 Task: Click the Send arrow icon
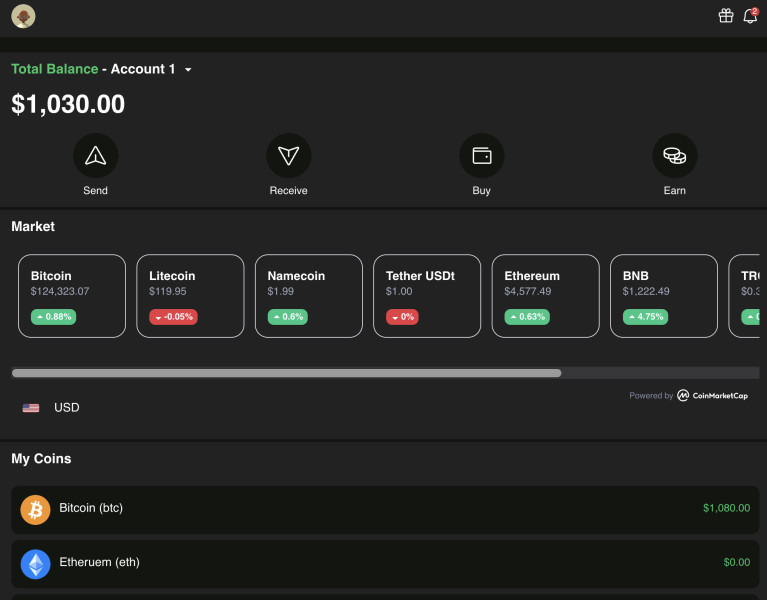pyautogui.click(x=95, y=156)
